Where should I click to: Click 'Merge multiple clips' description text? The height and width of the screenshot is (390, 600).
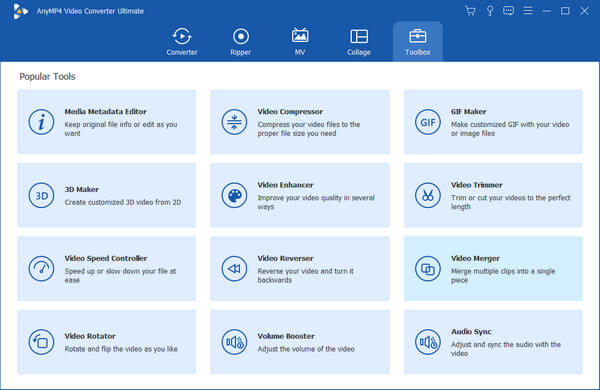(x=503, y=276)
